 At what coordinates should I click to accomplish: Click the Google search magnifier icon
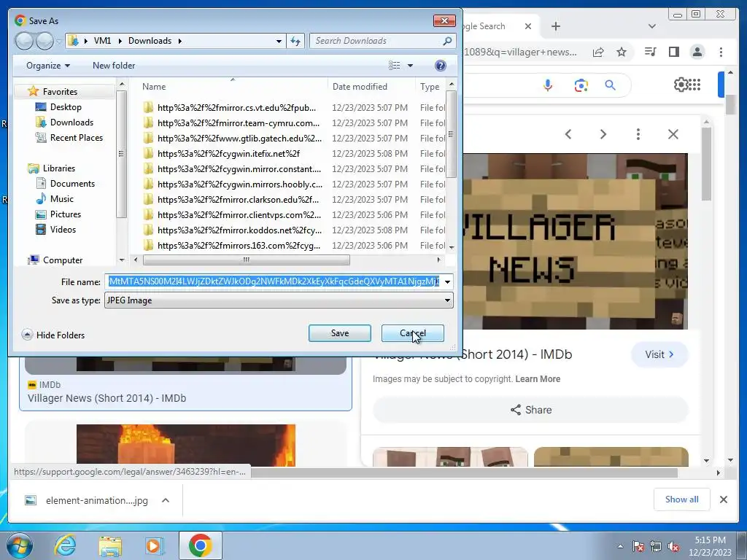(610, 85)
